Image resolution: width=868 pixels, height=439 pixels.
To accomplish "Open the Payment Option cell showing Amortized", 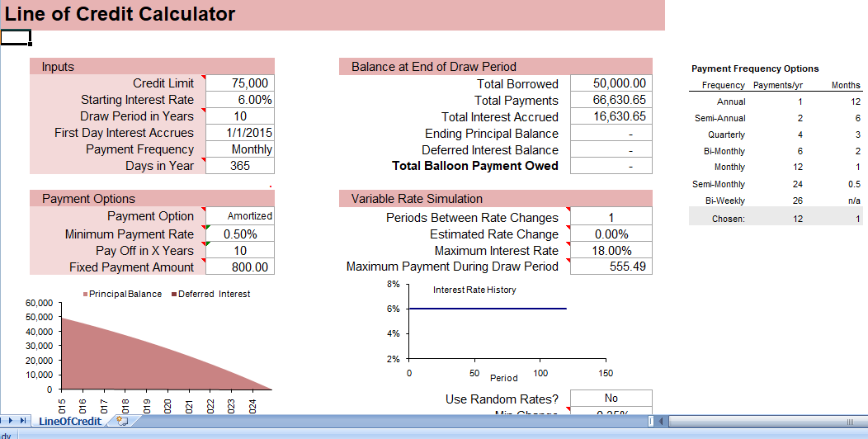I will (x=240, y=216).
